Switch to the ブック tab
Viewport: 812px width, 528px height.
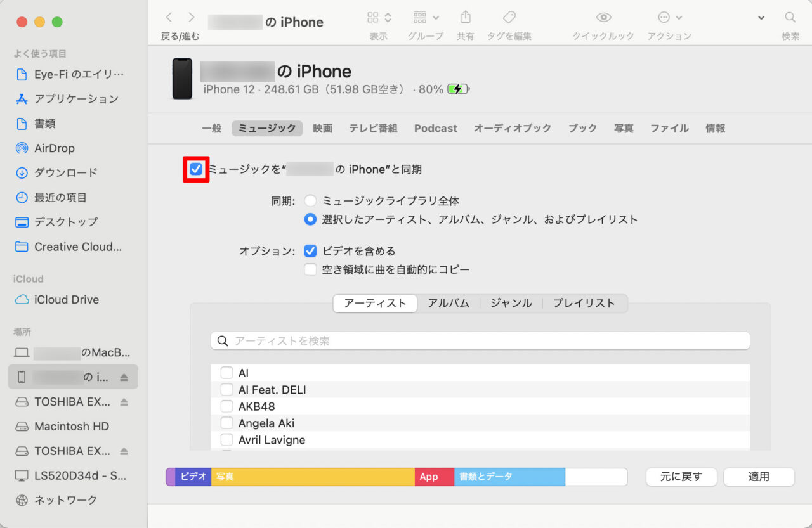582,128
